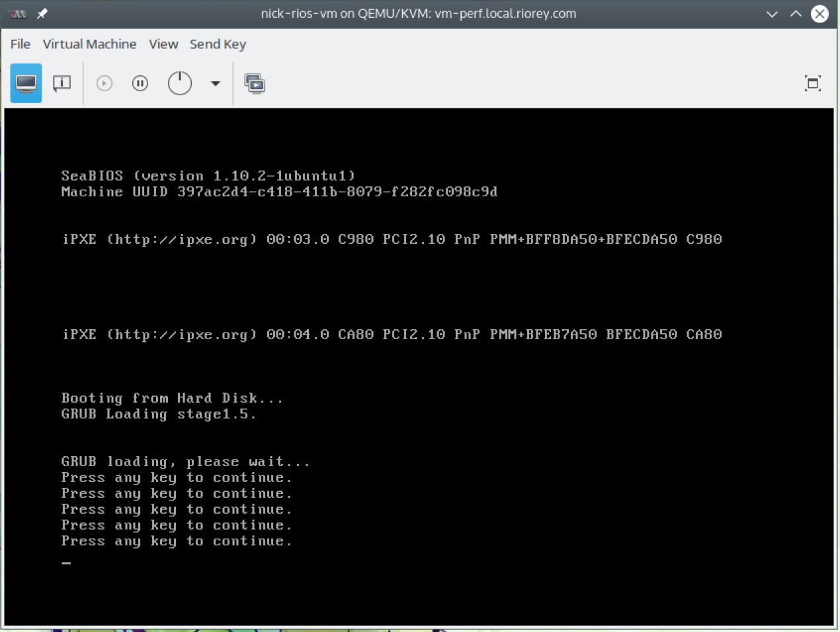This screenshot has width=840, height=632.
Task: Open the File menu
Action: (x=21, y=44)
